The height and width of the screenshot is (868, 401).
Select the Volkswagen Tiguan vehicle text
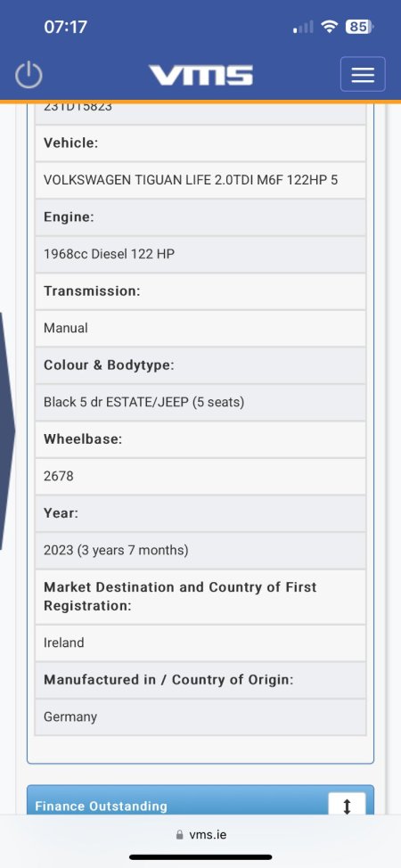point(191,180)
